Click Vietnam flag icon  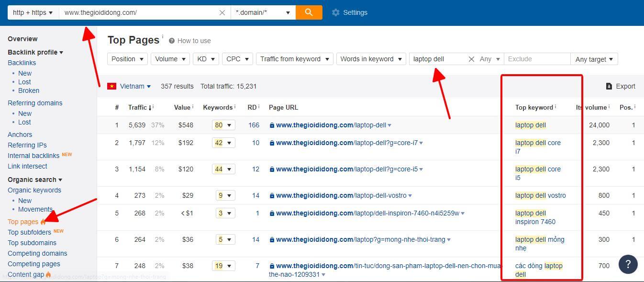(x=112, y=86)
